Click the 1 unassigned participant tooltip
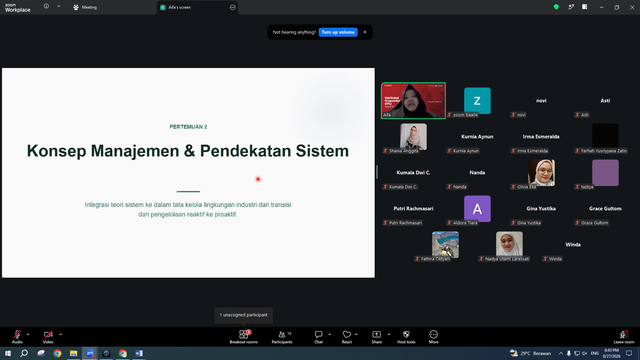 pyautogui.click(x=244, y=315)
